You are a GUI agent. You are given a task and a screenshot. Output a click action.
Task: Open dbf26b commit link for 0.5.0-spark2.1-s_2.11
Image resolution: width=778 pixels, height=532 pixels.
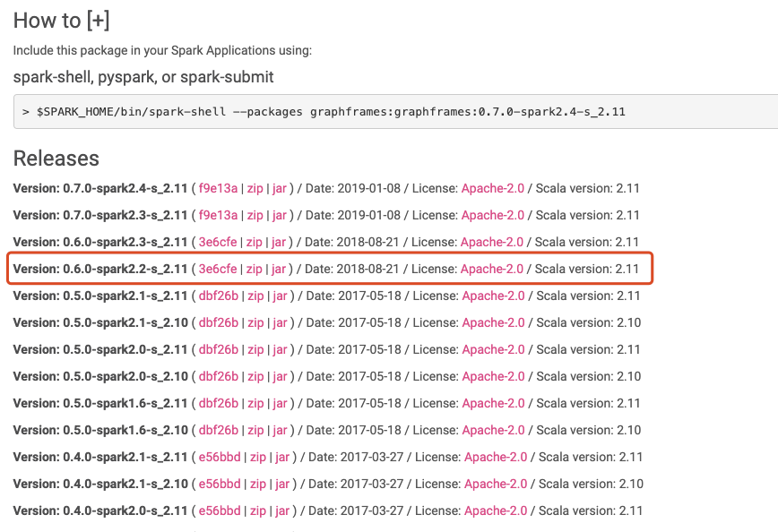pos(219,296)
